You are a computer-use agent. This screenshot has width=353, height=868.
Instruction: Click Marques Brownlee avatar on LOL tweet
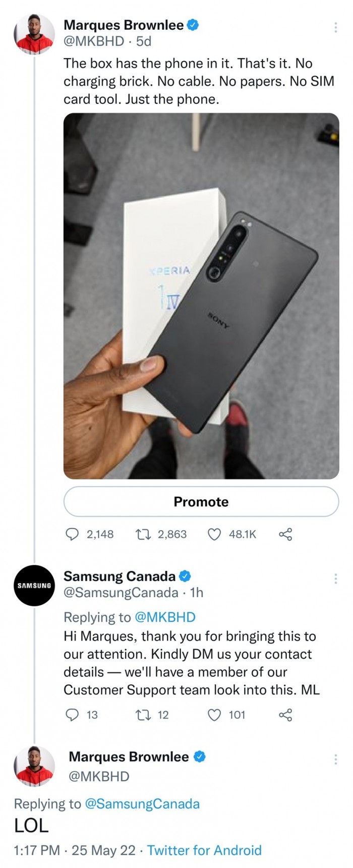(34, 766)
